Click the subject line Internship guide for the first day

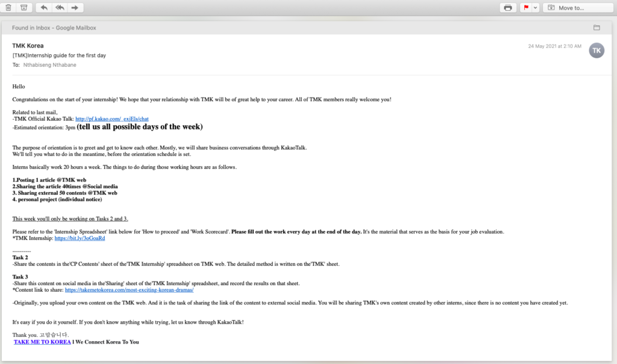tap(59, 55)
